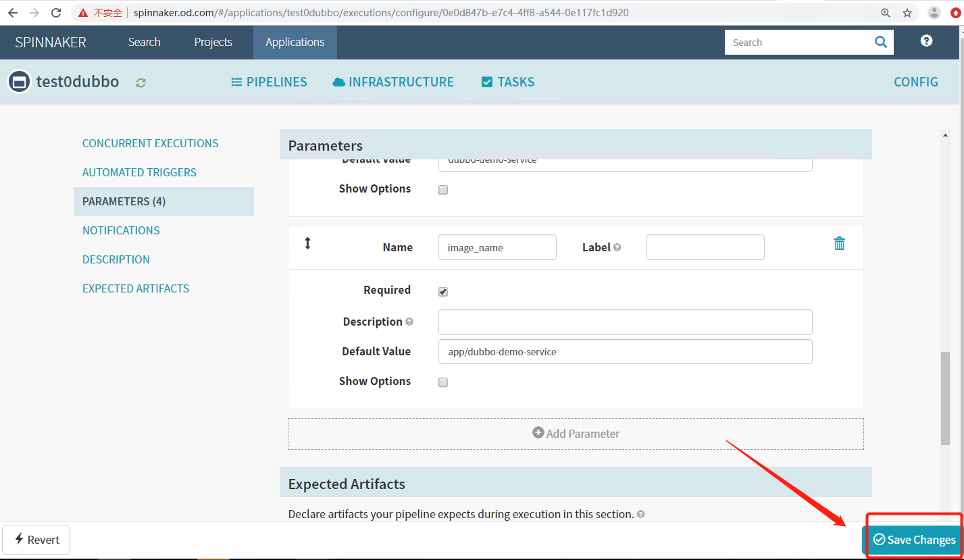Add a new parameter via Add Parameter
Viewport: 964px width, 560px height.
coord(576,434)
